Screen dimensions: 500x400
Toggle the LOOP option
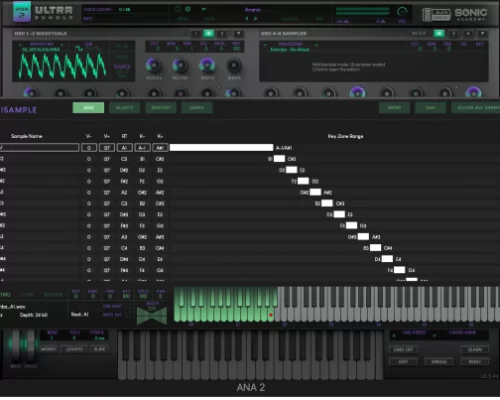pyautogui.click(x=27, y=295)
